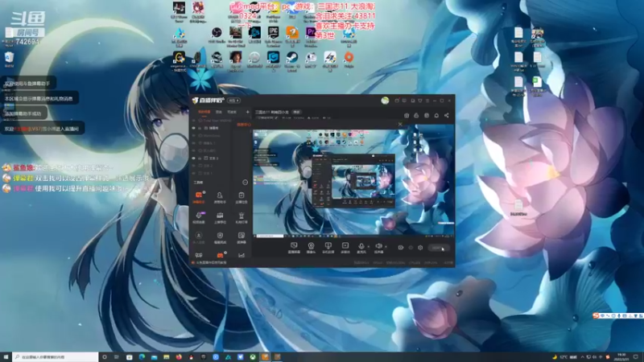
Task: Switch to the second scene tab
Action: point(219,112)
